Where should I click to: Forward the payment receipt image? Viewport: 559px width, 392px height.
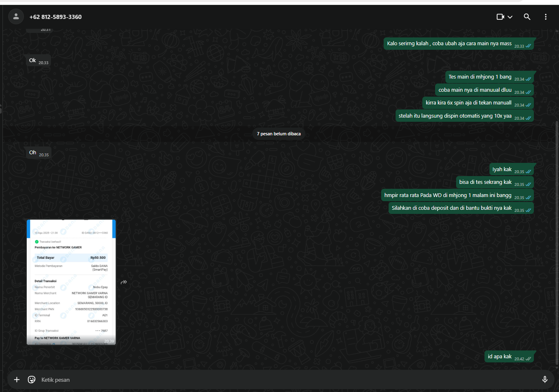pyautogui.click(x=124, y=282)
